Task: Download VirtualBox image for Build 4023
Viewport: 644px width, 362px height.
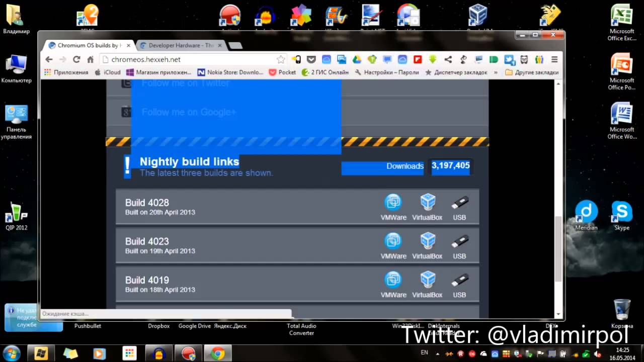Action: [428, 246]
